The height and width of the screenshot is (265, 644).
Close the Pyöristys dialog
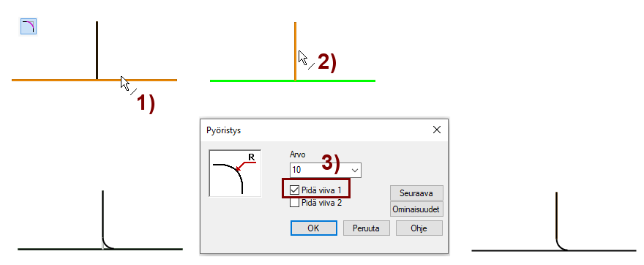click(437, 130)
